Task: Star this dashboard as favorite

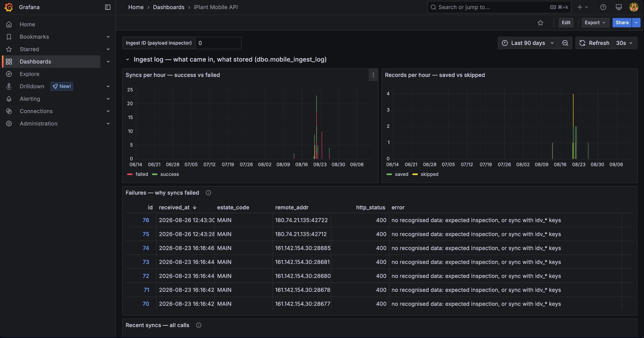Action: 540,23
